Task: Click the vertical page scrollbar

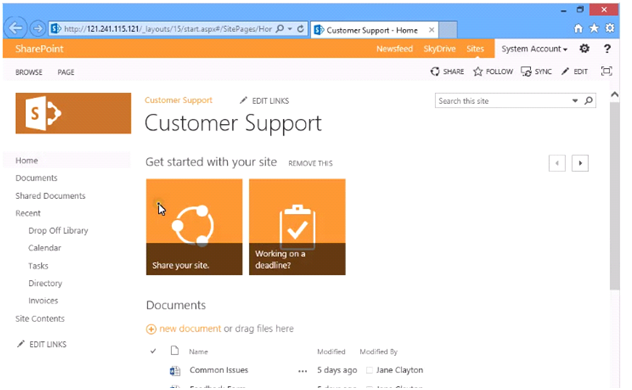Action: pyautogui.click(x=614, y=196)
